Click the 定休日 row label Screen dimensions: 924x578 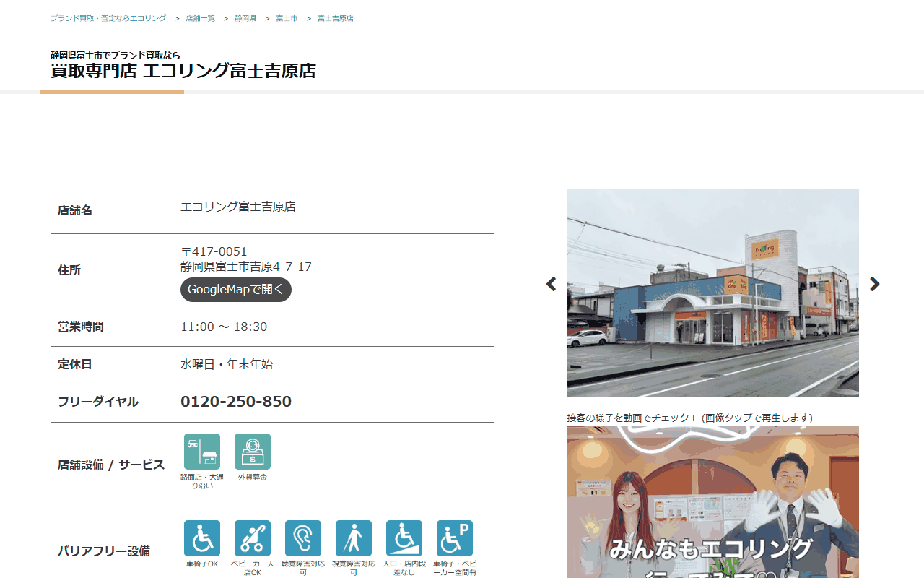tap(75, 364)
